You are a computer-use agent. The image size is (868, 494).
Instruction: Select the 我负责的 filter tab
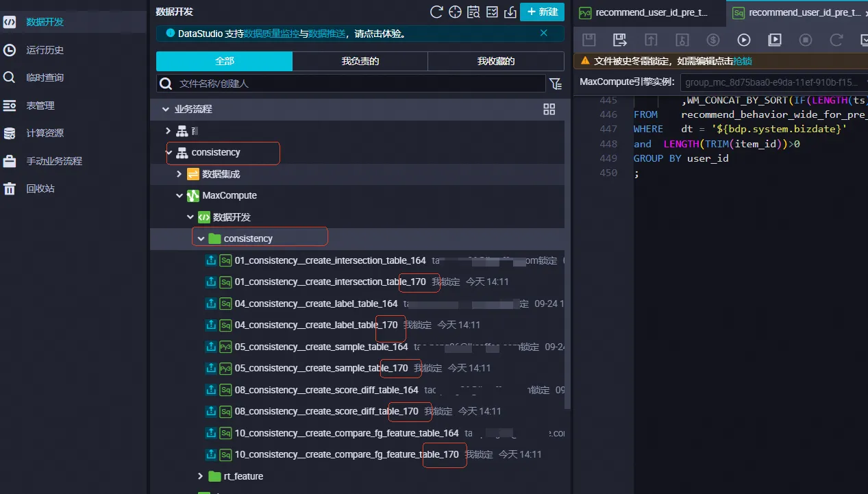(360, 61)
